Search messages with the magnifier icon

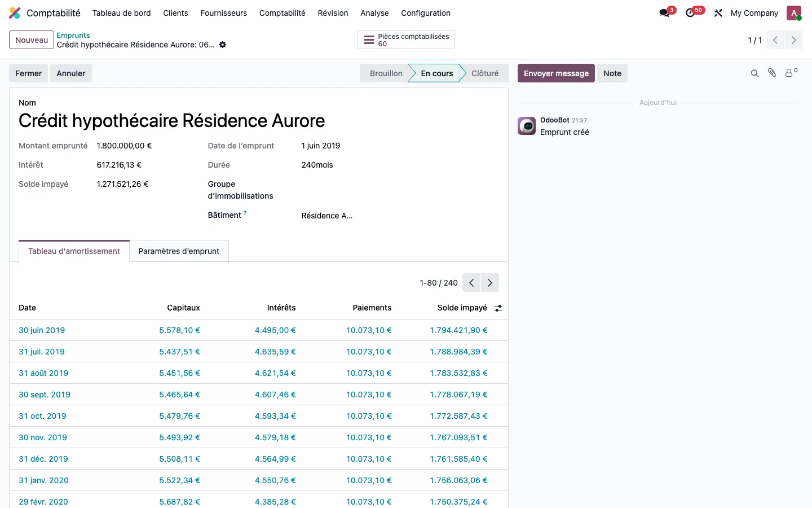754,73
